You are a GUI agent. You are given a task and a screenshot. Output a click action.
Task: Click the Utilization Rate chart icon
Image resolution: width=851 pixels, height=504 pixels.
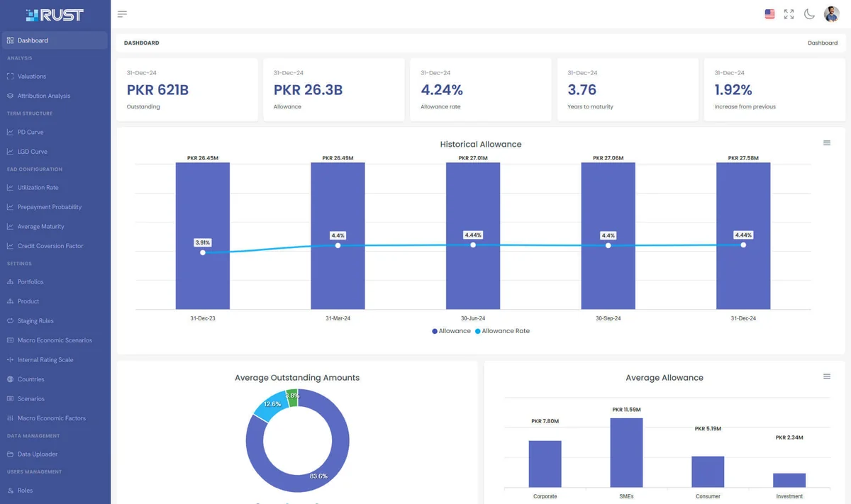point(10,188)
